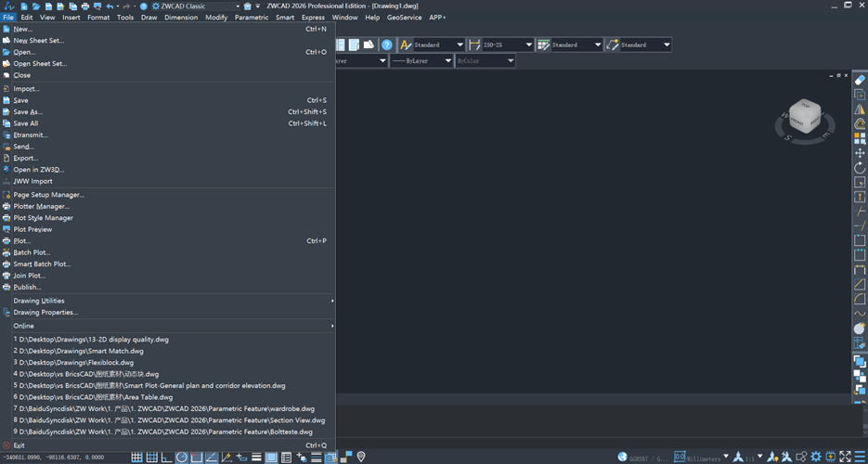Click the Open folder icon in title bar
Viewport: 868px width, 464px height.
[36, 6]
